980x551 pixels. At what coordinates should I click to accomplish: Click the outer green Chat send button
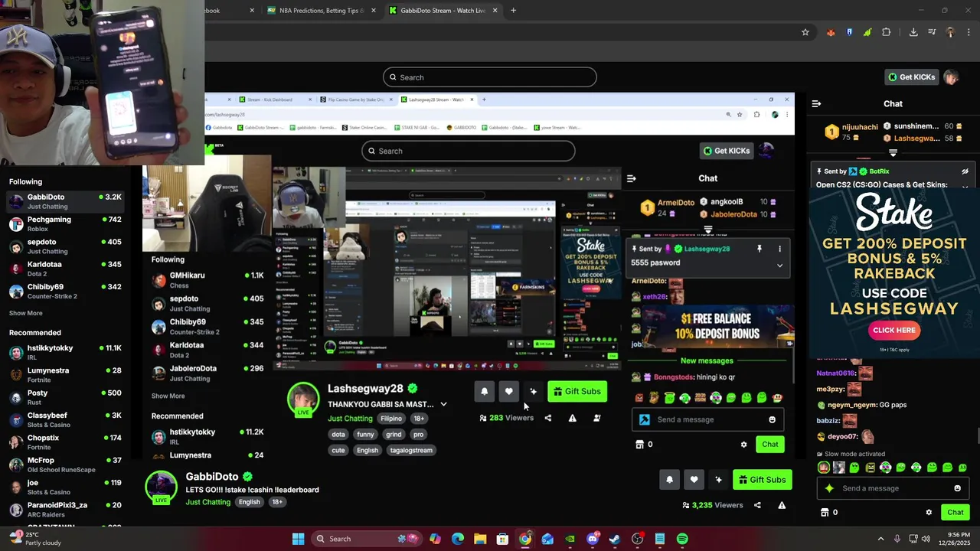[x=955, y=512]
